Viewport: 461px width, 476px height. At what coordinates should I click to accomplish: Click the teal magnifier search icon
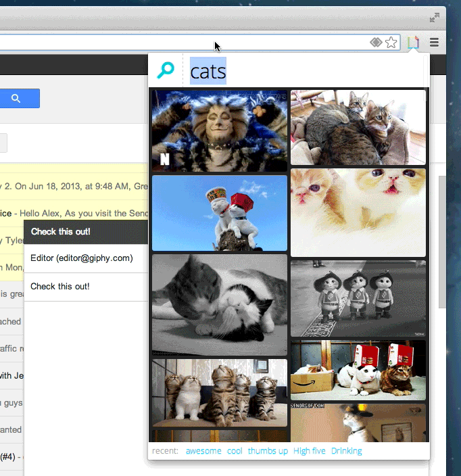[166, 70]
